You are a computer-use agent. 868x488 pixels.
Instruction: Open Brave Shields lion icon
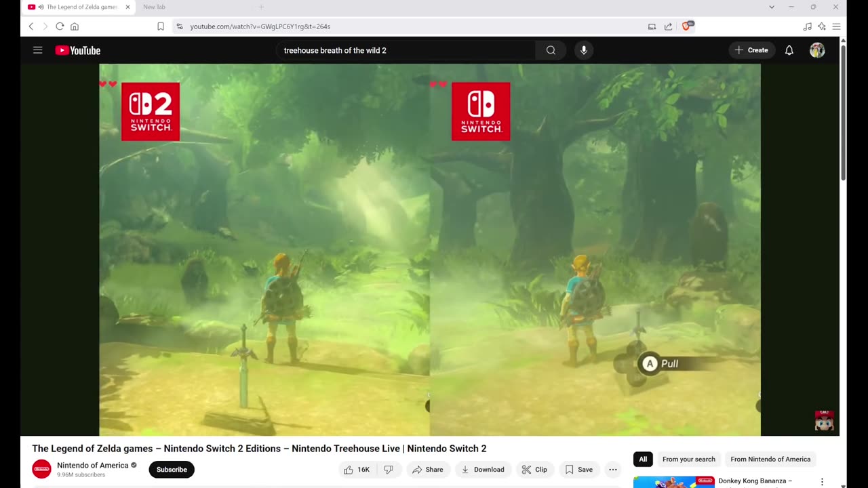tap(687, 26)
